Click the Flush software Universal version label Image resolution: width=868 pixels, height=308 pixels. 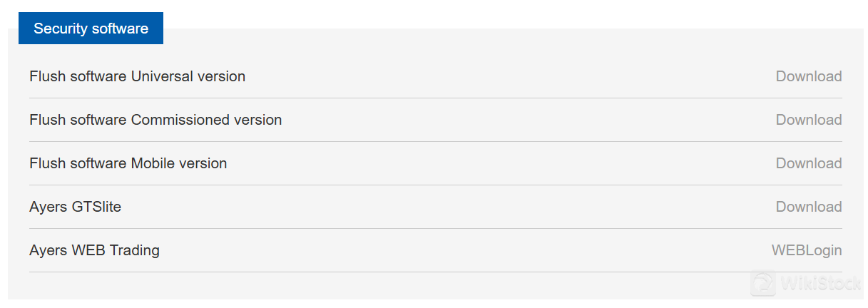tap(138, 76)
